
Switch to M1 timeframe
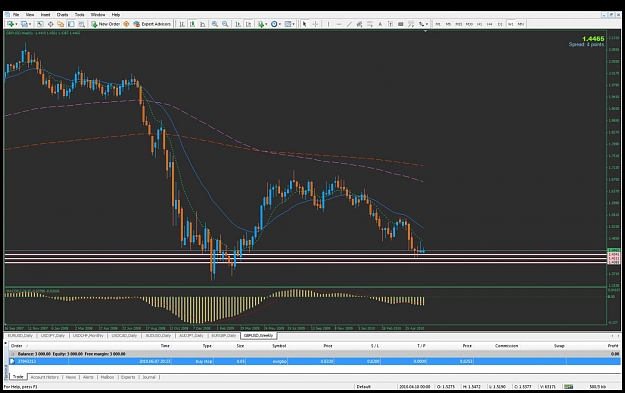tap(438, 24)
